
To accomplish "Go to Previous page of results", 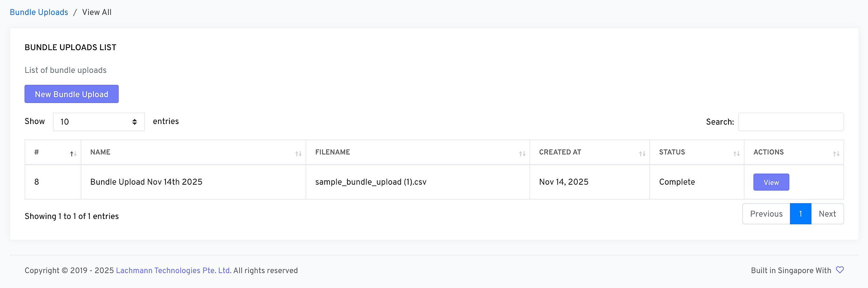I will (766, 214).
